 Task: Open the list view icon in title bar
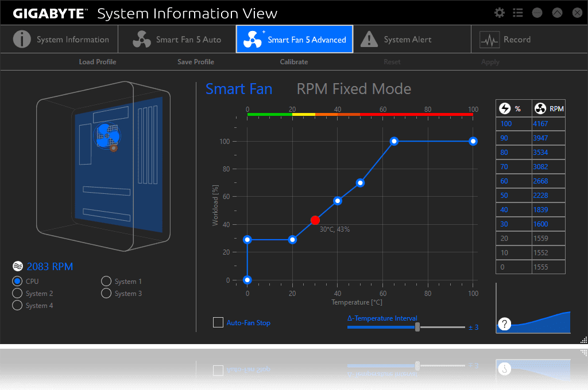pyautogui.click(x=518, y=13)
